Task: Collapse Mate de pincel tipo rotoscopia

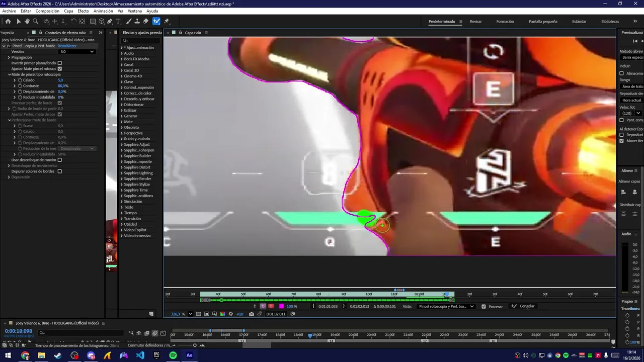Action: point(9,74)
